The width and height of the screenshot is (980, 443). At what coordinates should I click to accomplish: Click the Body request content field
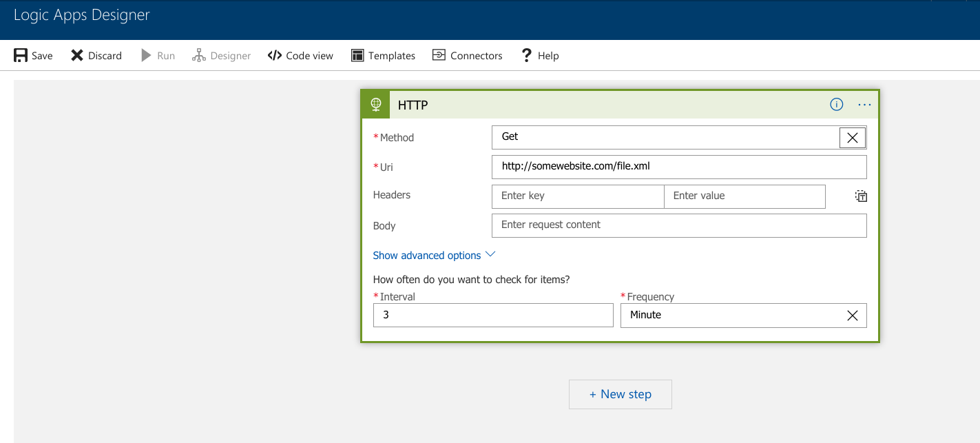(678, 225)
